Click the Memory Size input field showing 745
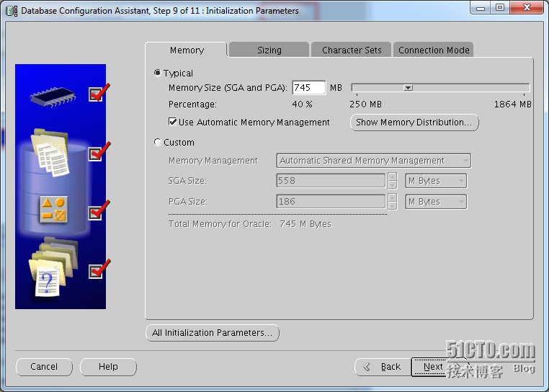The height and width of the screenshot is (392, 549). pyautogui.click(x=309, y=88)
